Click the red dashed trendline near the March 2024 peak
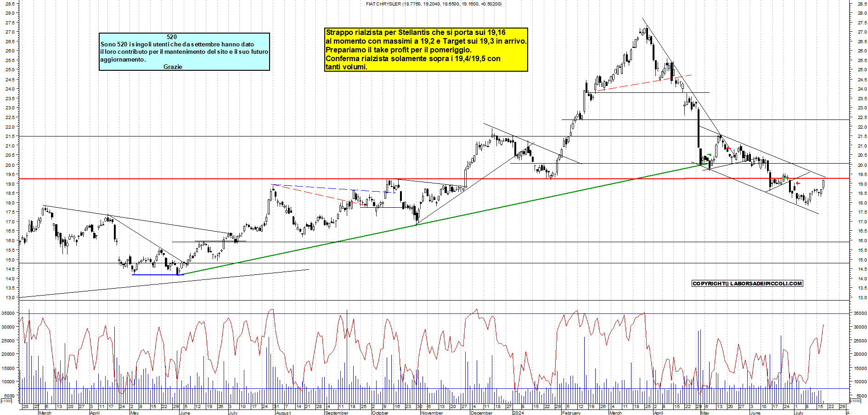Screen dimensions: 868x415 click(645, 83)
